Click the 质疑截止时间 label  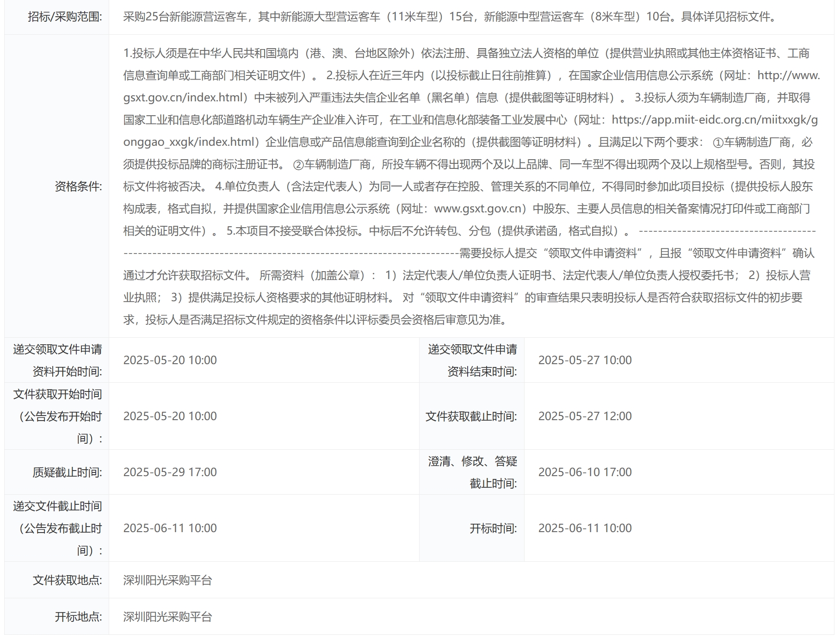(x=67, y=472)
